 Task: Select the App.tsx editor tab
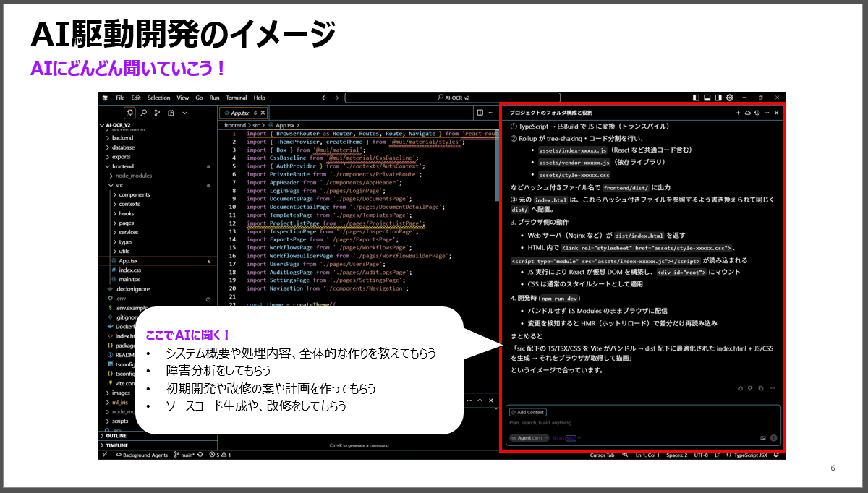[x=244, y=113]
